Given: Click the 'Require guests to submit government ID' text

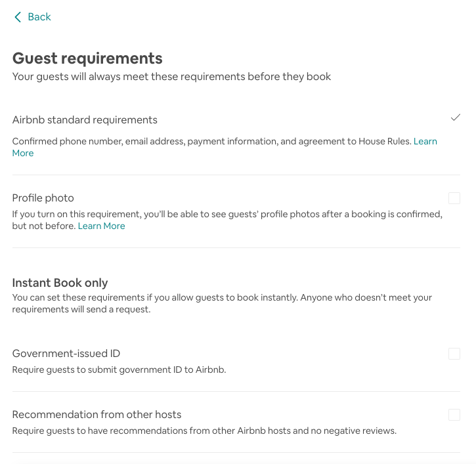Looking at the screenshot, I should [119, 370].
